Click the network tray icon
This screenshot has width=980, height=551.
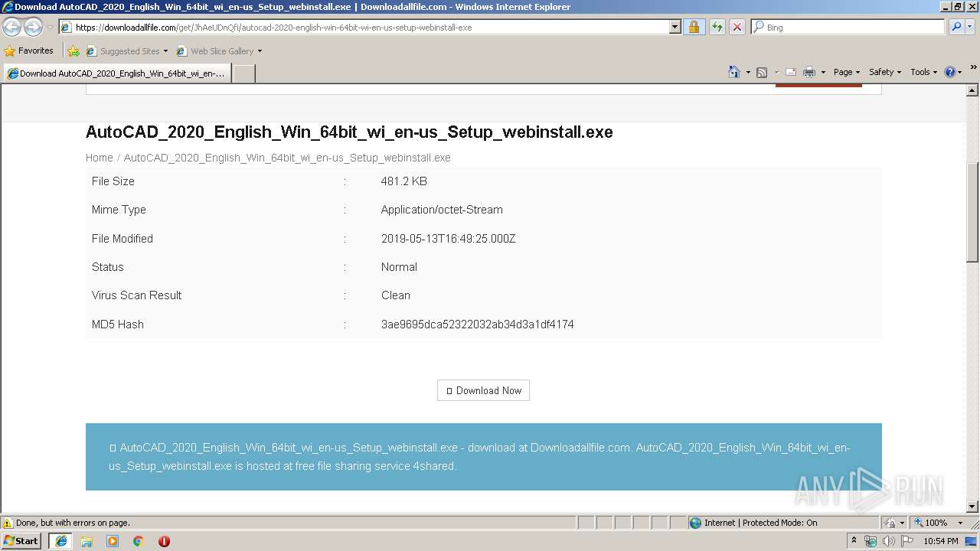(x=871, y=541)
